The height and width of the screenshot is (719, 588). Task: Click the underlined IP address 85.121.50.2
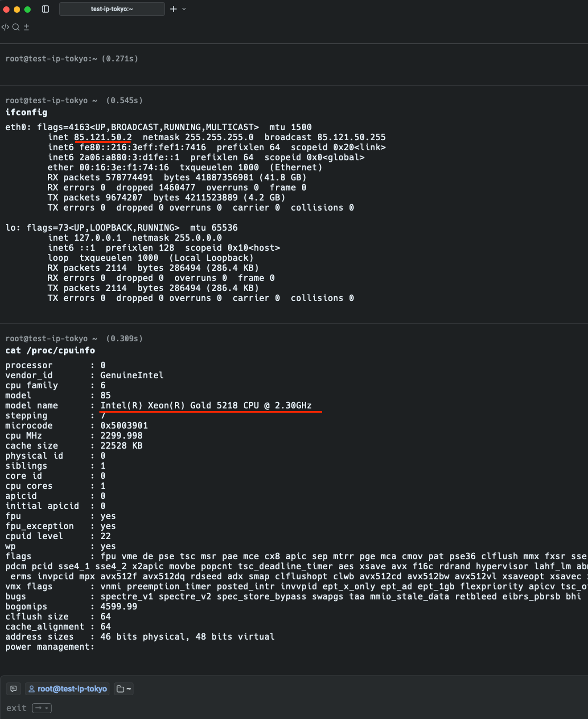tap(103, 137)
